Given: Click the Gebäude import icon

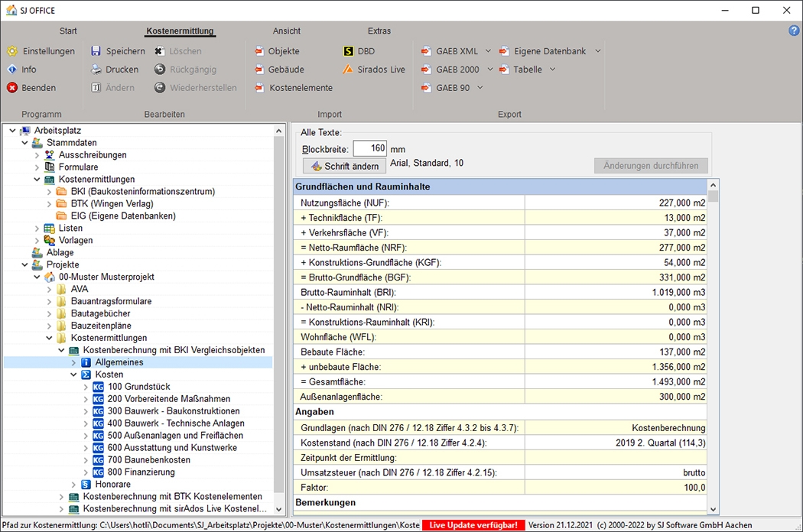Looking at the screenshot, I should (x=259, y=70).
